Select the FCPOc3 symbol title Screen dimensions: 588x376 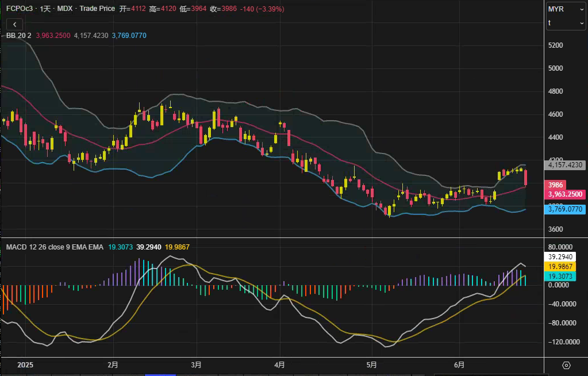coord(19,9)
